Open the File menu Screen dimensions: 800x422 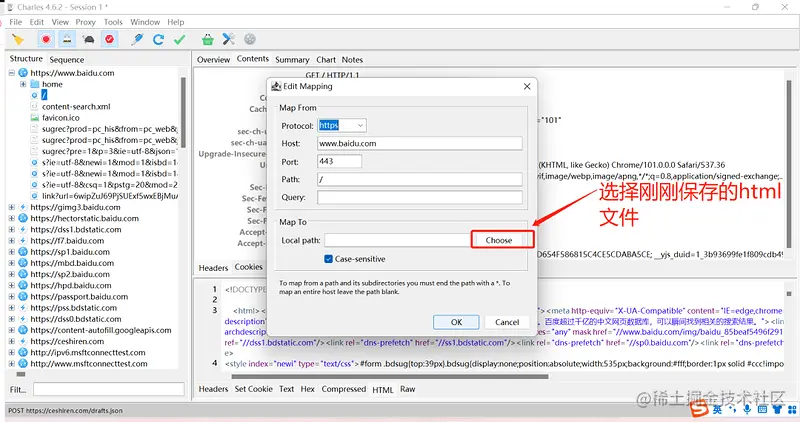(16, 22)
